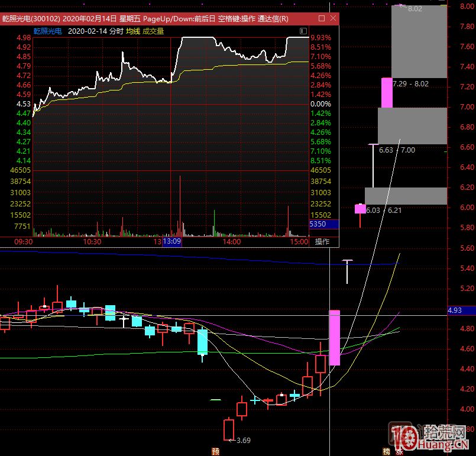Click the large magenta candlestick near 4.93
Viewport: 476px width, 456px height.
tap(334, 337)
